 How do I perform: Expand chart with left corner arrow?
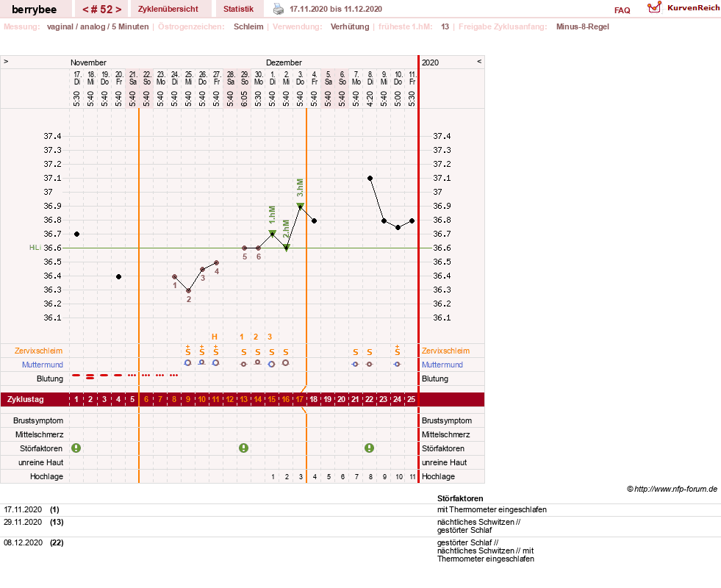6,61
